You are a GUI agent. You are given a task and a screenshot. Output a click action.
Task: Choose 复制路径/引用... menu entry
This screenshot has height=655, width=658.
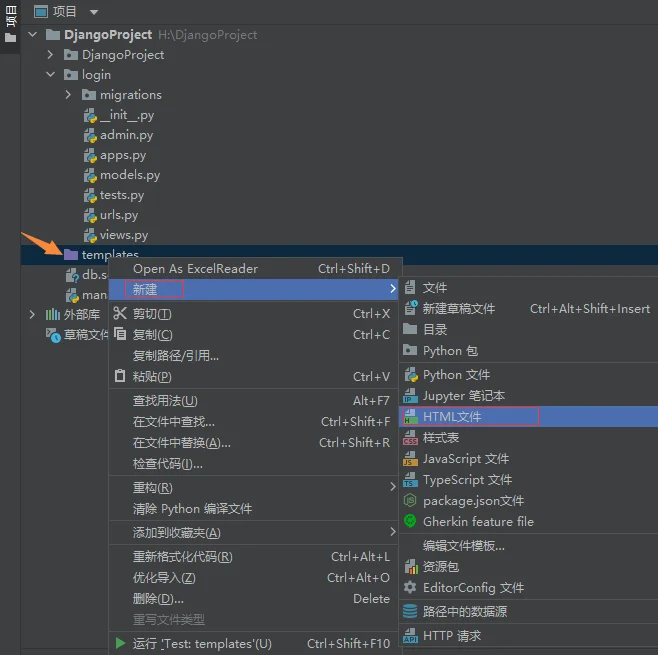253,355
